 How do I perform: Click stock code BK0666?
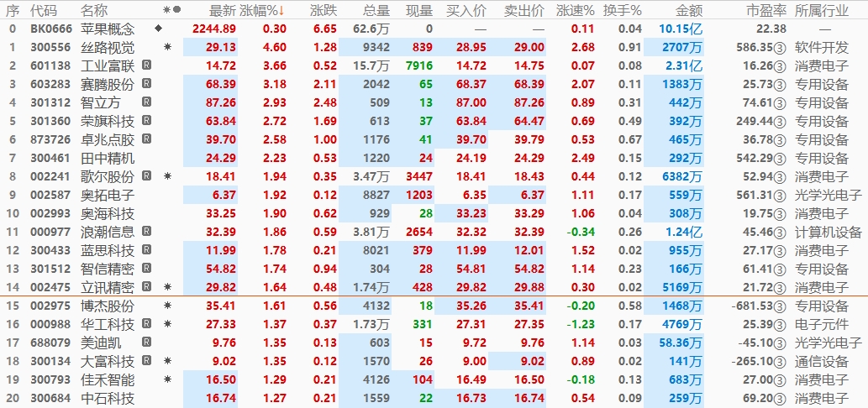(51, 29)
